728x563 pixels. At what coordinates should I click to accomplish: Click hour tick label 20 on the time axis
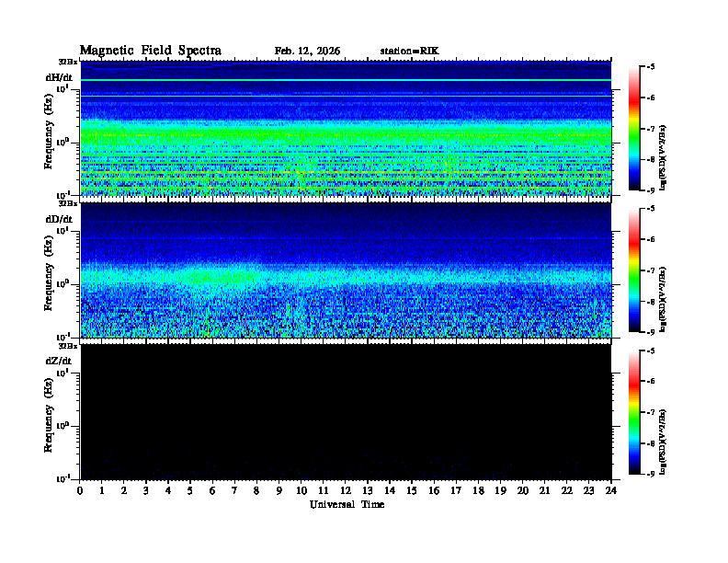pyautogui.click(x=523, y=491)
